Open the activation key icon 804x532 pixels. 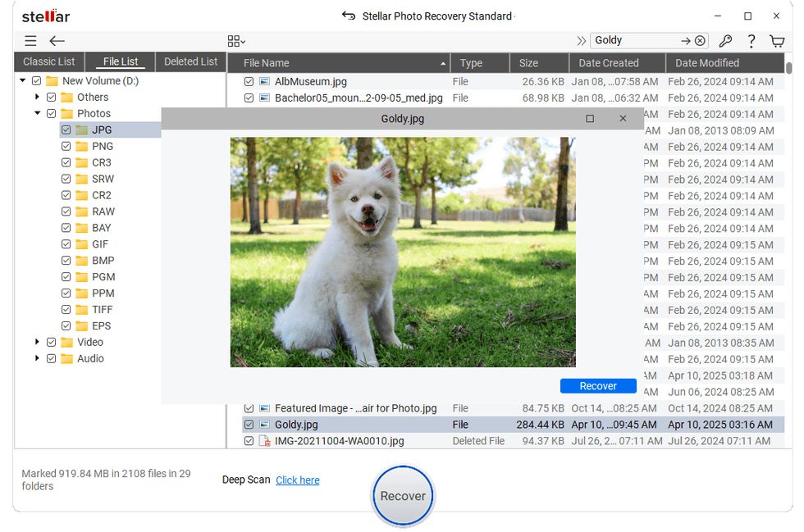coord(726,40)
